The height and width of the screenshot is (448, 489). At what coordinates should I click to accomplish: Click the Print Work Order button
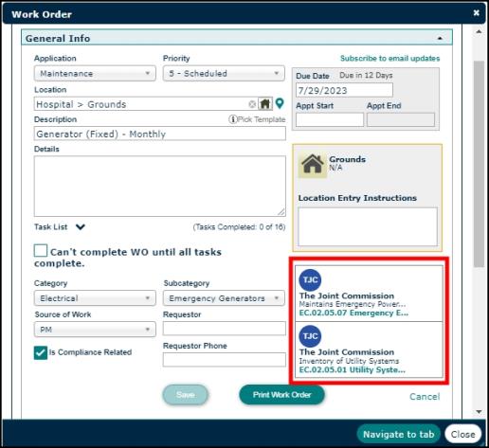coord(281,395)
